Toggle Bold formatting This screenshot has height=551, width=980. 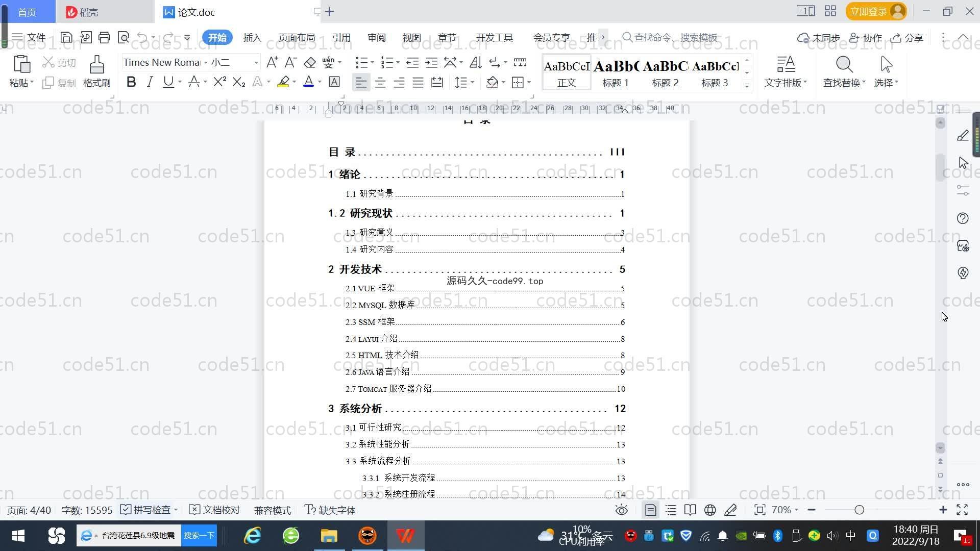click(131, 82)
